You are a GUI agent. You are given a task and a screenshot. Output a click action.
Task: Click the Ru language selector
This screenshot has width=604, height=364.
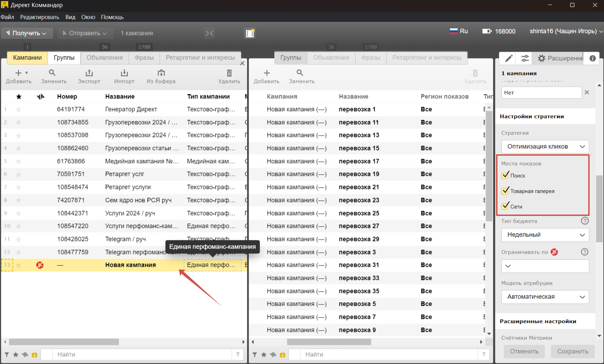(x=459, y=31)
